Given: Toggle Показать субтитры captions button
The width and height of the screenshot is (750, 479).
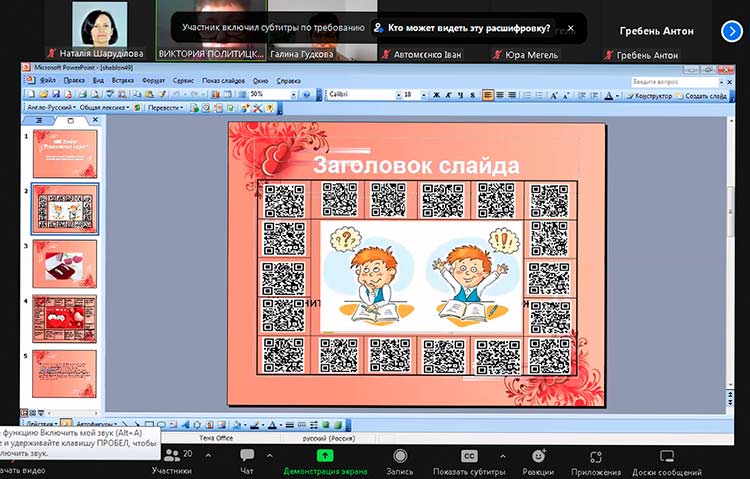Looking at the screenshot, I should tap(468, 460).
